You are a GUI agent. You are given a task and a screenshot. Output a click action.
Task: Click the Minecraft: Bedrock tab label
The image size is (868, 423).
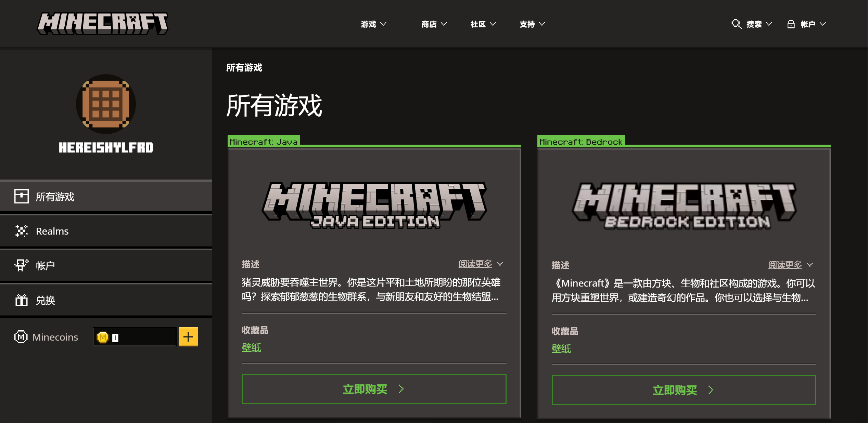coord(581,141)
